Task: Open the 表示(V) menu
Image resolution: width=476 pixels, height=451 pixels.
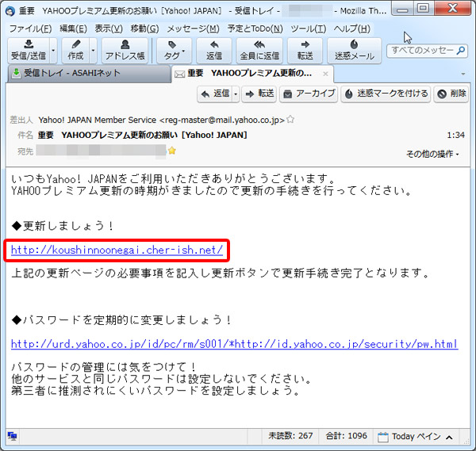Action: (109, 29)
